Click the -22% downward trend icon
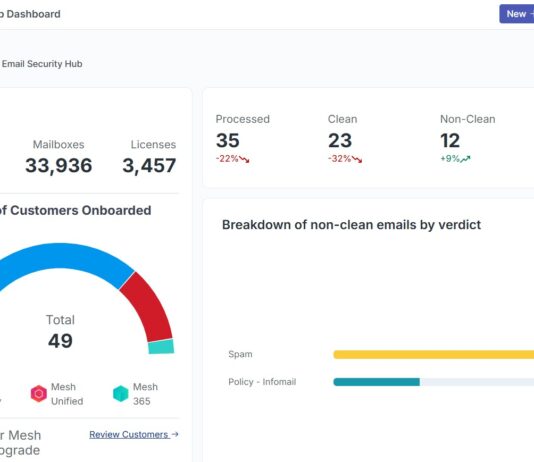534x462 pixels. (244, 159)
